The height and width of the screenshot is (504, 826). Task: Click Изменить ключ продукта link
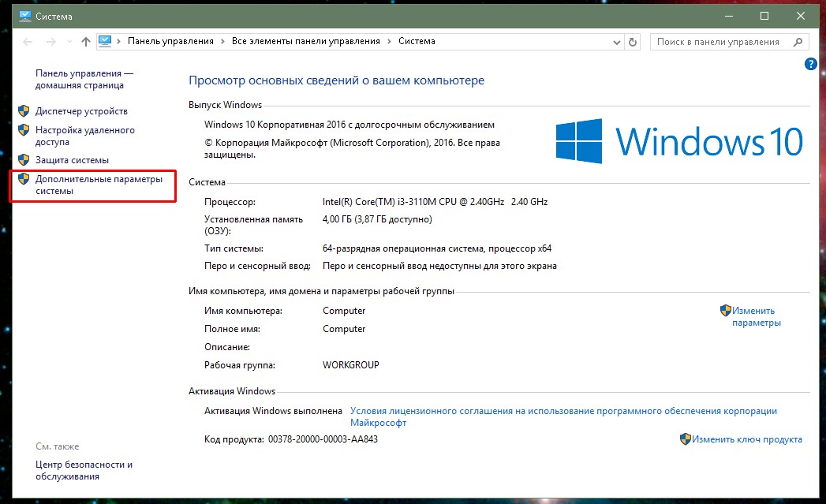tap(747, 439)
